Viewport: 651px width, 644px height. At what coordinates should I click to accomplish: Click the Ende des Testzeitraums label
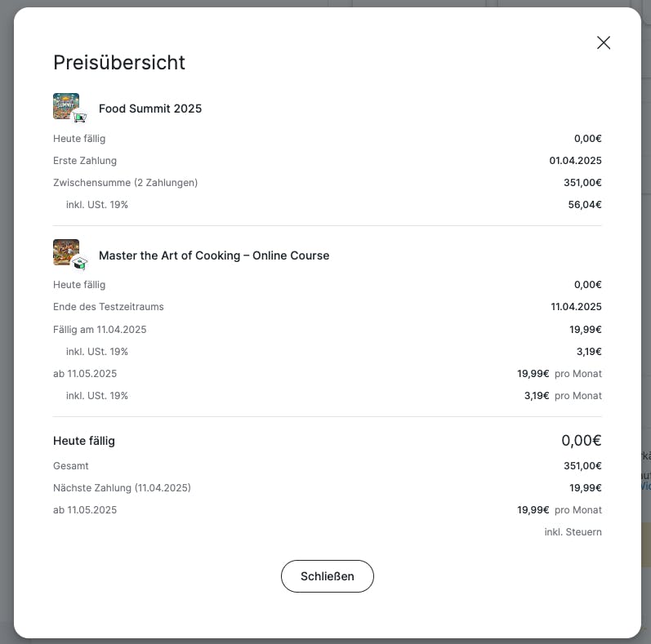109,307
